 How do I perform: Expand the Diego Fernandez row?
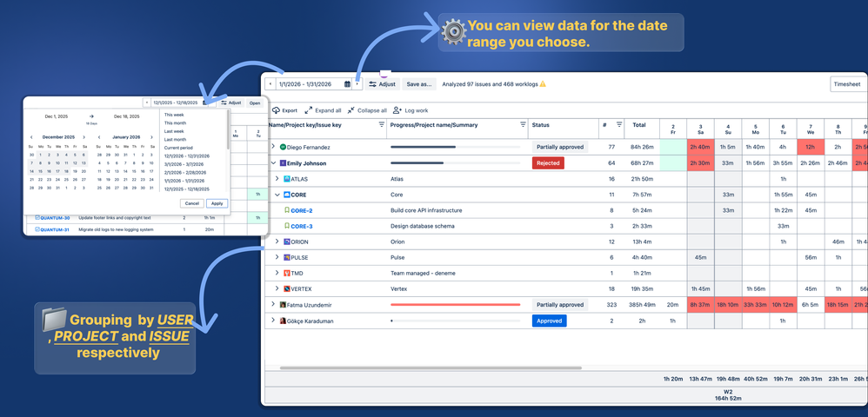(272, 147)
